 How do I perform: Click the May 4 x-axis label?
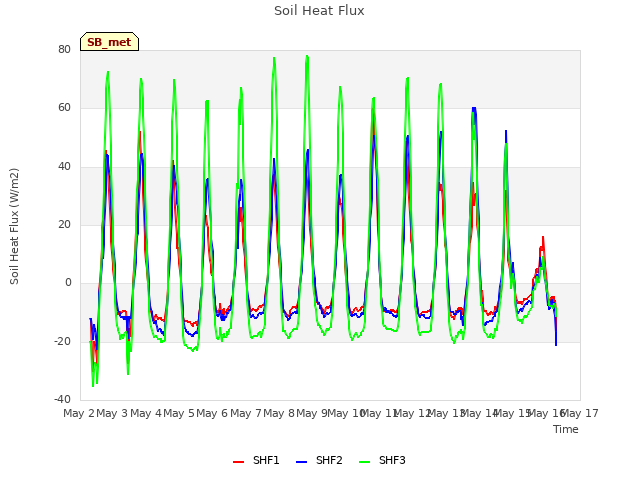146,413
